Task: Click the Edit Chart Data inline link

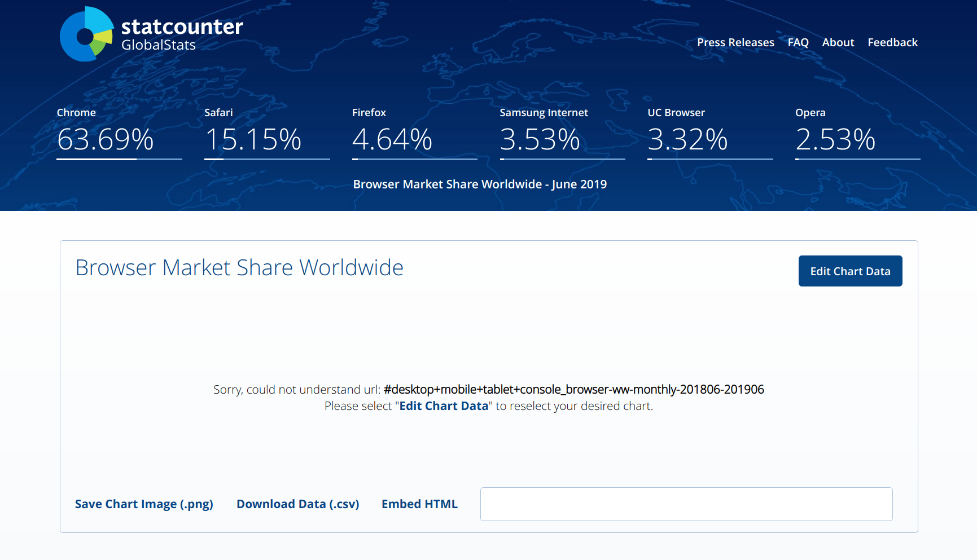Action: pos(444,405)
